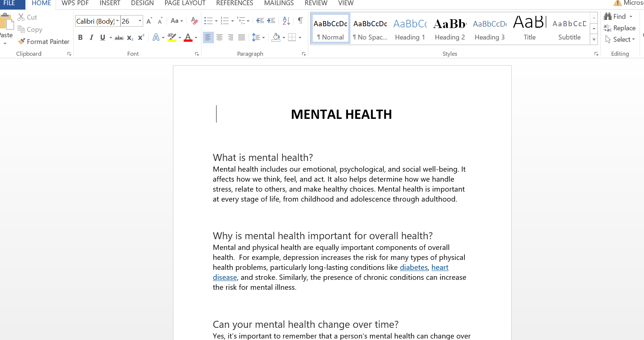Toggle show paragraph marks

click(x=301, y=21)
